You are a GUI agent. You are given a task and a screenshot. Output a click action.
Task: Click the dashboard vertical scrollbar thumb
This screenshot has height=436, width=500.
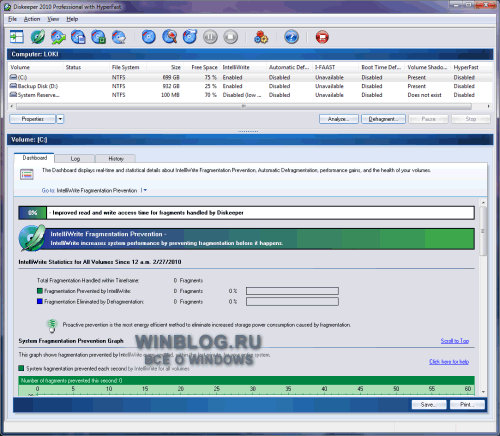(x=483, y=231)
